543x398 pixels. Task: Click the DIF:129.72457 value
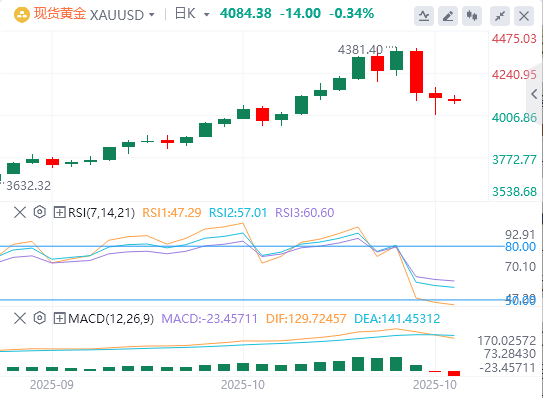click(x=306, y=318)
